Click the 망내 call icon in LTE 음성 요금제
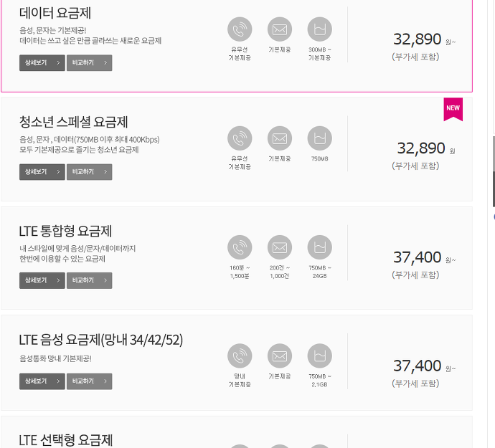The height and width of the screenshot is (448, 495). [240, 356]
